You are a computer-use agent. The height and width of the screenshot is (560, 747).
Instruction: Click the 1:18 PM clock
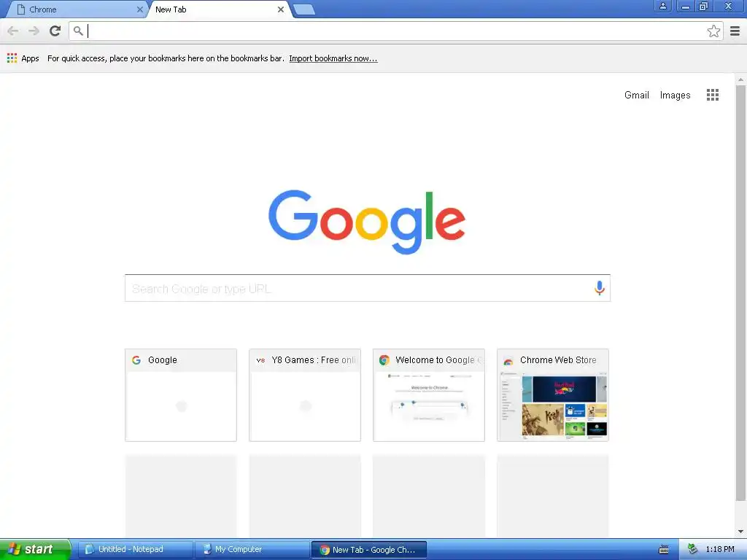coord(720,549)
